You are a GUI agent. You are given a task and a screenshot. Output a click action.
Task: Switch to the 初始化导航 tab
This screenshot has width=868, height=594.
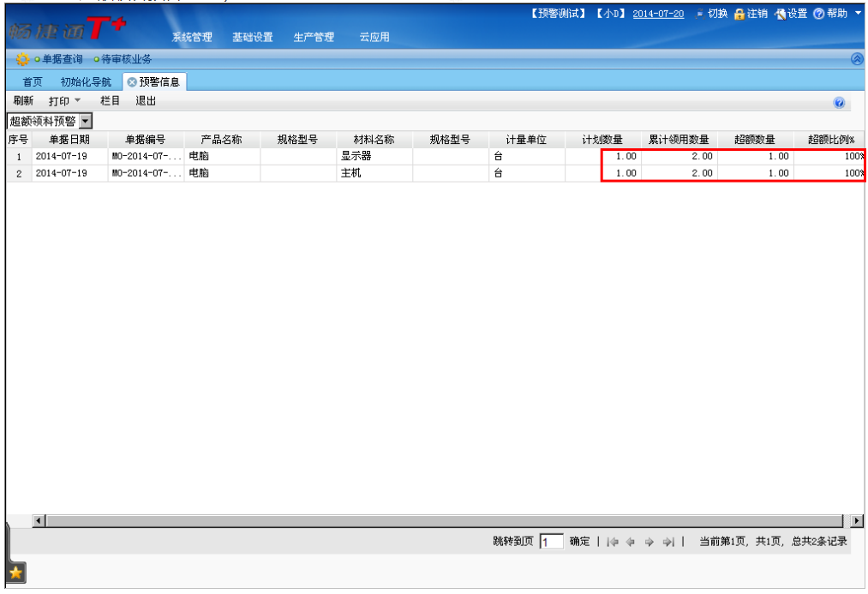click(86, 82)
